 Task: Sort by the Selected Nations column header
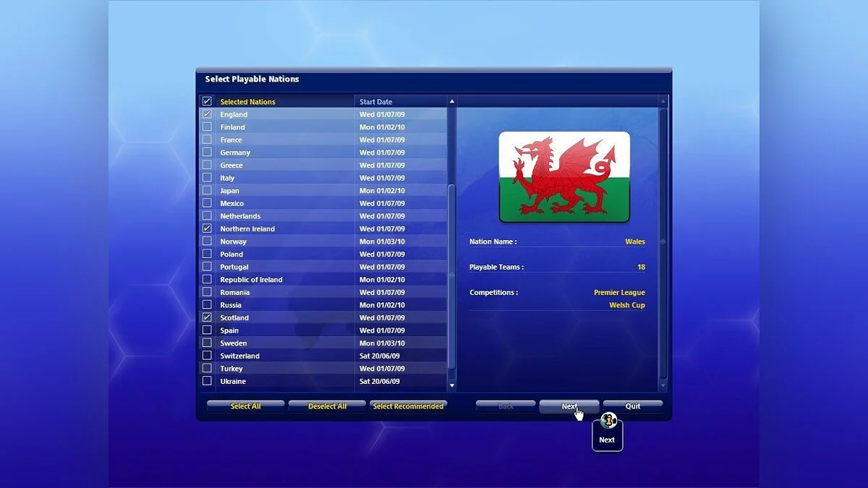(x=247, y=102)
